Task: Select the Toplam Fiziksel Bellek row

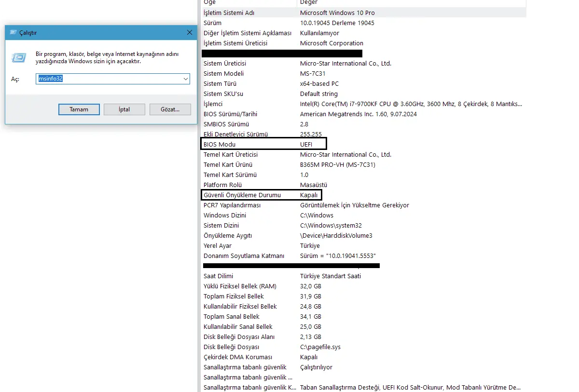Action: click(363, 296)
